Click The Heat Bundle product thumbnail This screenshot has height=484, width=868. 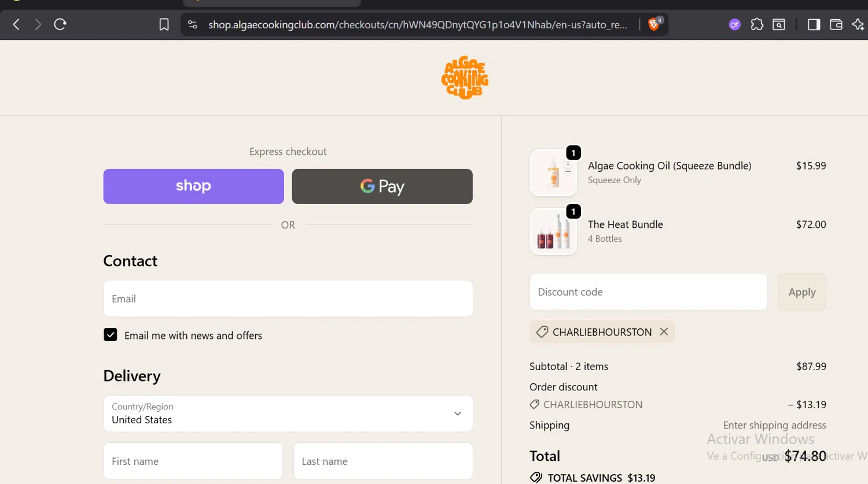coord(553,231)
